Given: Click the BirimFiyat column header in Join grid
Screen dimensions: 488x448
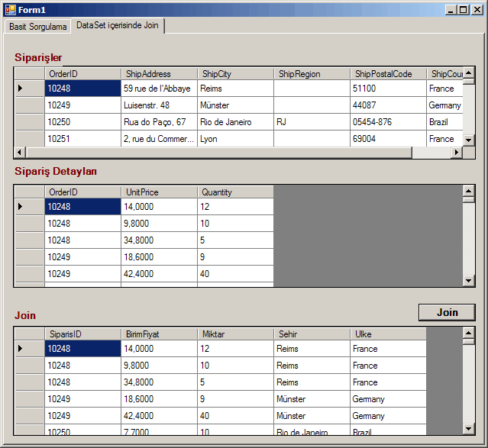Looking at the screenshot, I should [x=159, y=334].
